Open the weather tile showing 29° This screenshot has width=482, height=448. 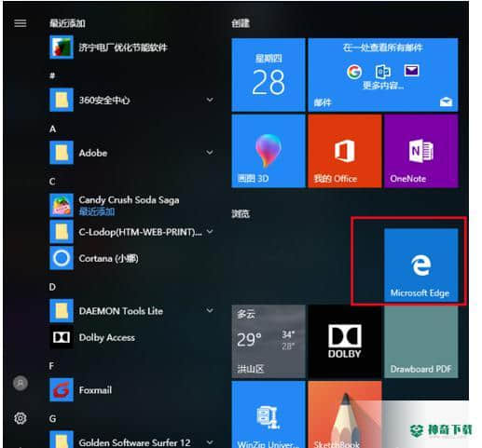[269, 342]
